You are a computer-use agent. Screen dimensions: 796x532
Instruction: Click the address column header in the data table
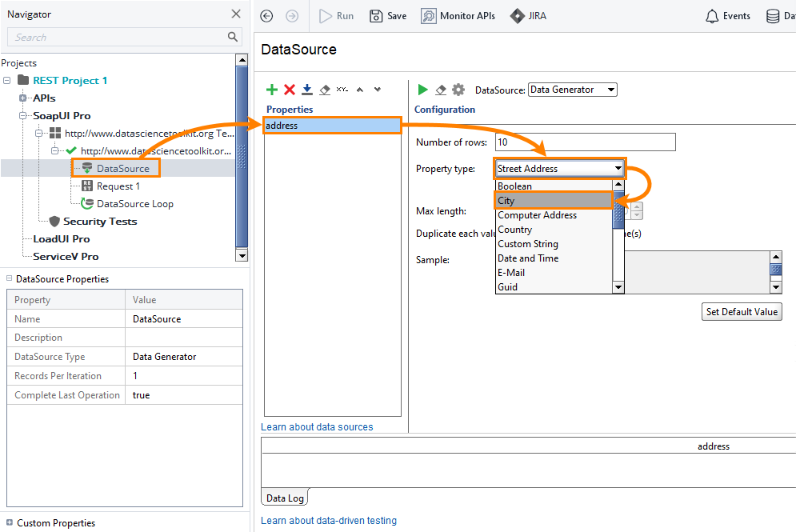coord(714,446)
